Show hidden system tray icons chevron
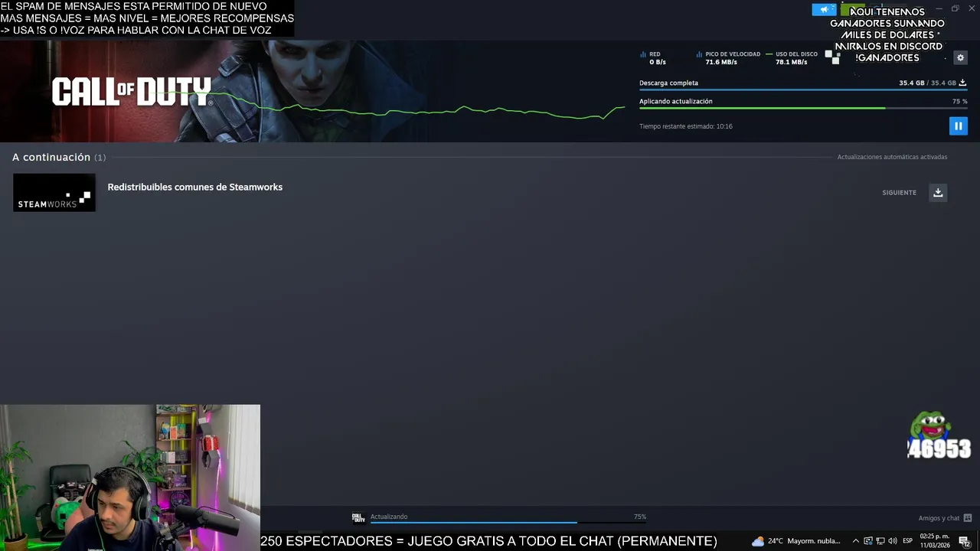 point(856,541)
